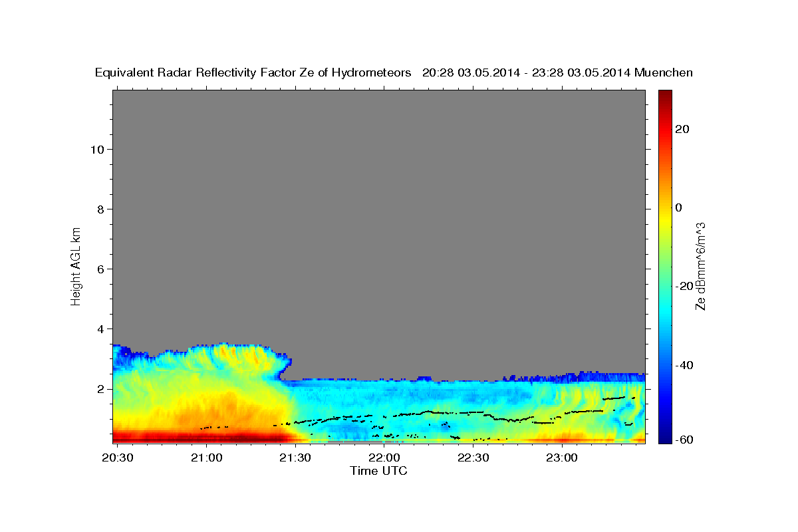
Task: Click the dark blue bottom of the colorbar
Action: point(664,437)
